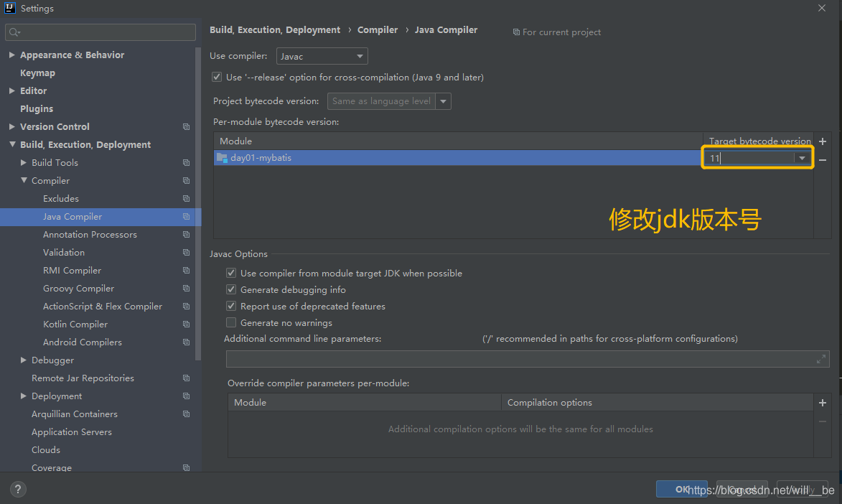This screenshot has width=842, height=504.
Task: Open target bytecode version dropdown arrow
Action: coord(802,158)
